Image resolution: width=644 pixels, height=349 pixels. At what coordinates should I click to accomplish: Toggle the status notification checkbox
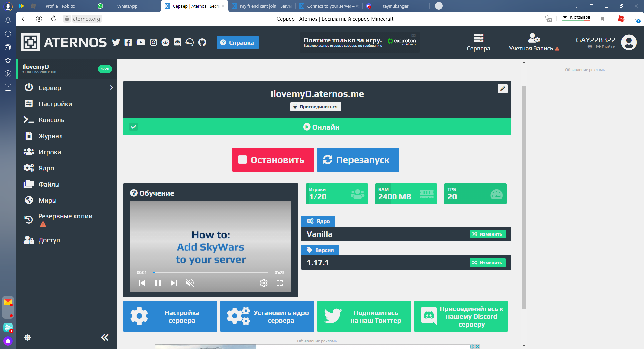click(133, 127)
